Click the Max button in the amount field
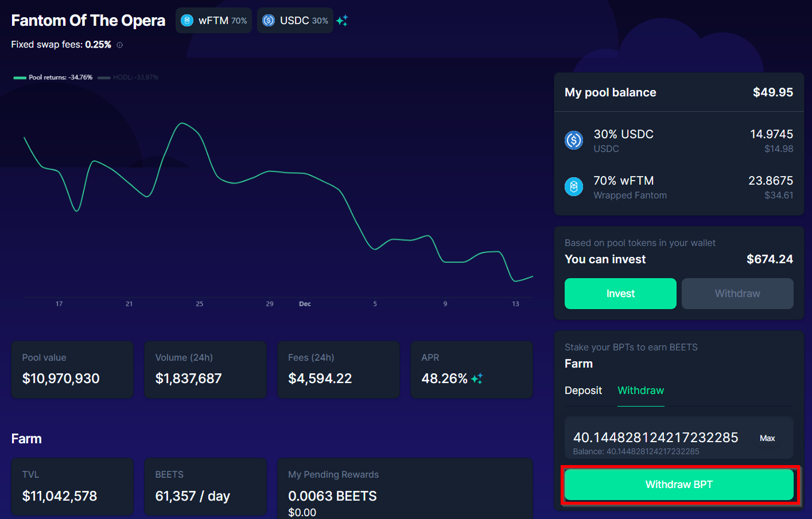 pyautogui.click(x=767, y=438)
